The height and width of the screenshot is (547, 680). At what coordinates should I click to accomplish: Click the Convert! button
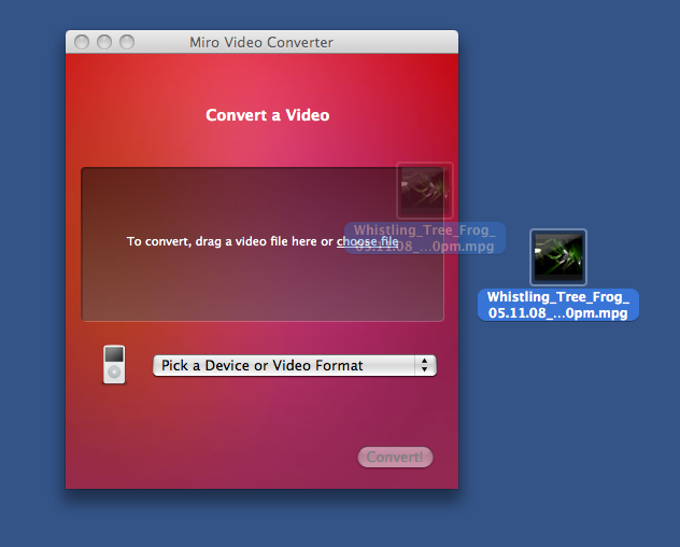(395, 457)
